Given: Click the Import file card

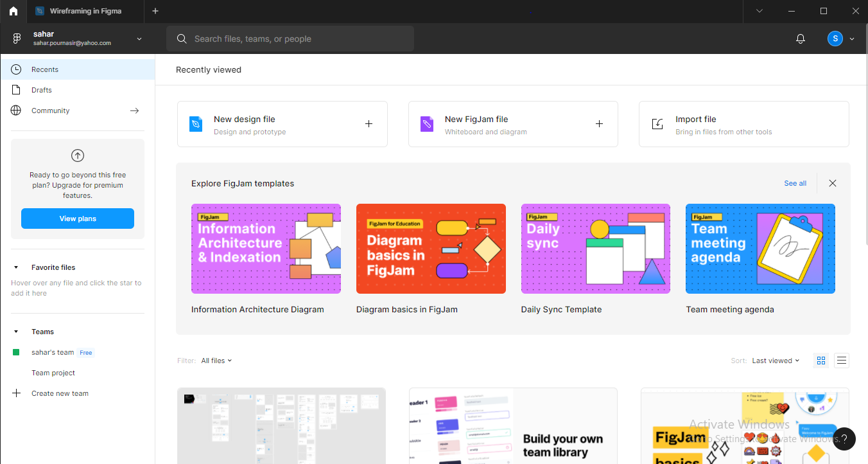Looking at the screenshot, I should pos(744,124).
